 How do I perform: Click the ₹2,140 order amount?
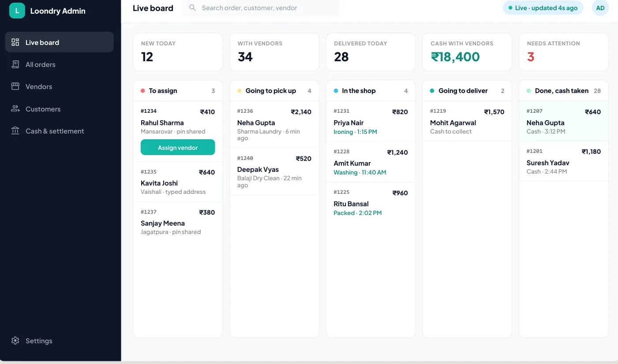[301, 112]
